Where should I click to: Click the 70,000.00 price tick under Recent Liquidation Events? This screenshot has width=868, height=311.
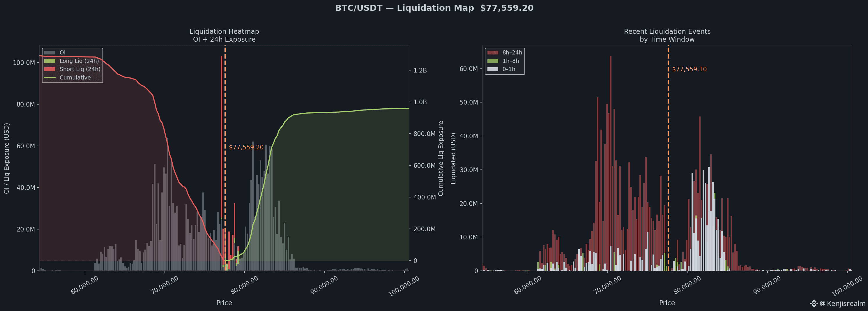tap(607, 285)
